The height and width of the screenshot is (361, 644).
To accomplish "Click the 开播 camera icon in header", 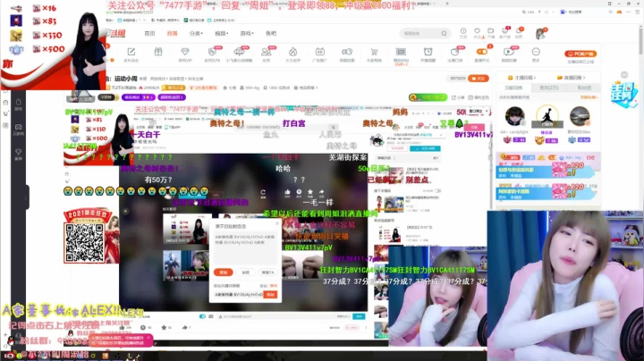I will click(x=491, y=31).
